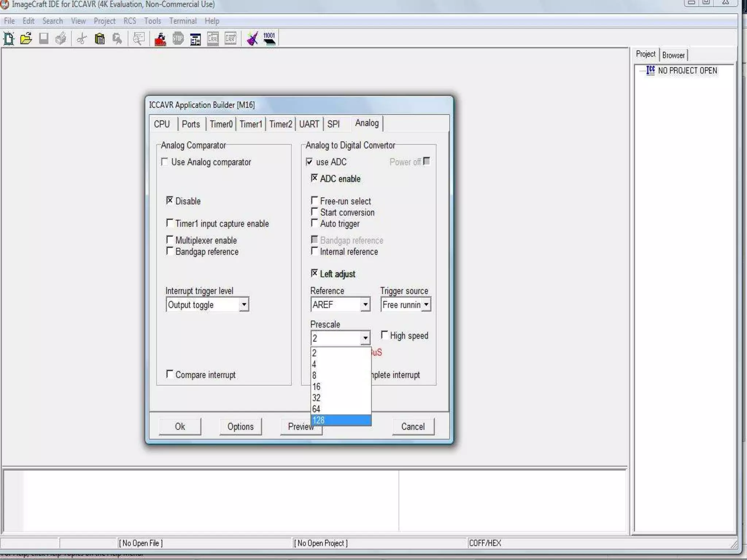Image resolution: width=747 pixels, height=560 pixels.
Task: Select NO PROJECT OPEN tree item
Action: click(687, 70)
